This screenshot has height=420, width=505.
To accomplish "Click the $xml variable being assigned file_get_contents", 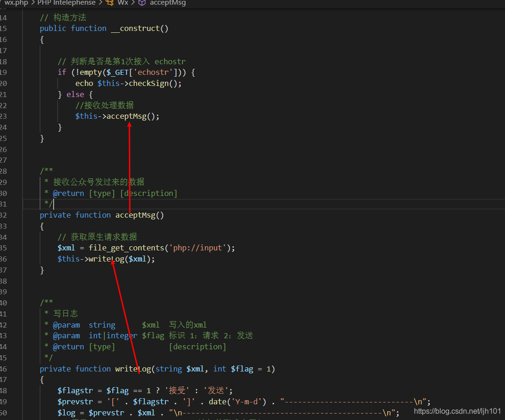I will click(66, 248).
